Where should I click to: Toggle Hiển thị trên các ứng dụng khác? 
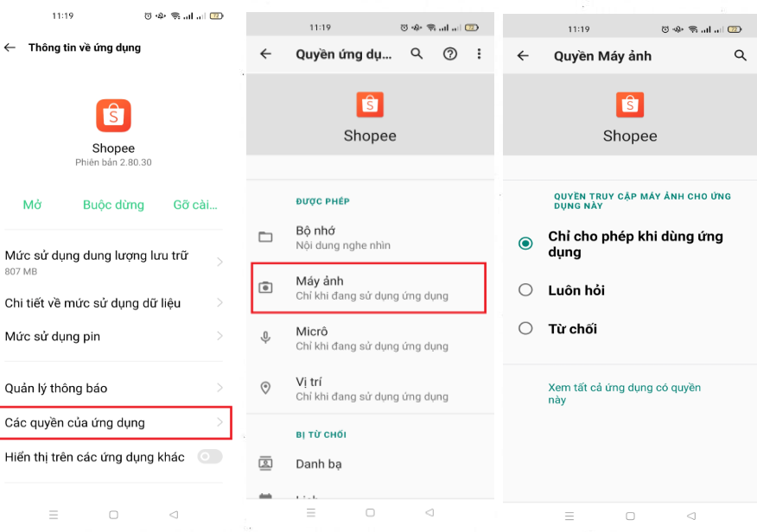coord(209,457)
